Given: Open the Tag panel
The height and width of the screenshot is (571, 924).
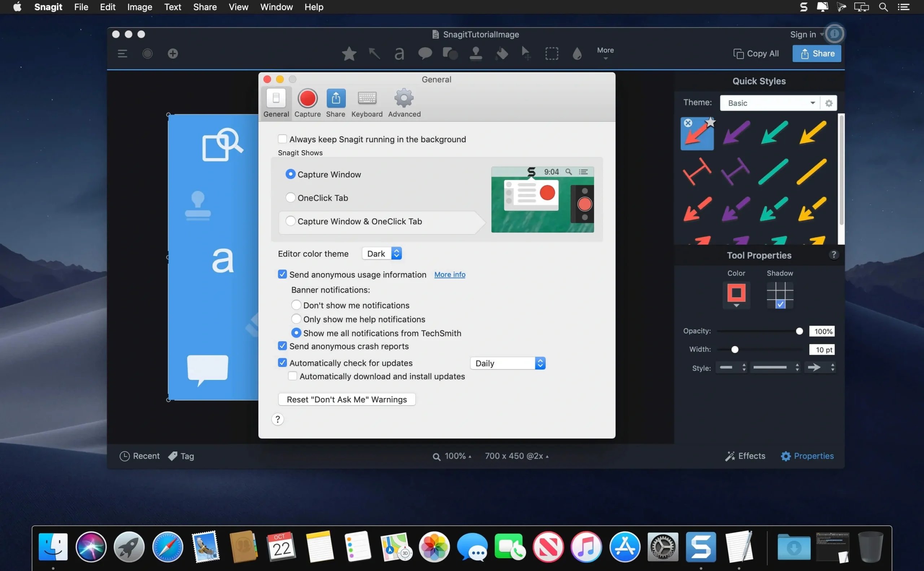Looking at the screenshot, I should pyautogui.click(x=181, y=456).
